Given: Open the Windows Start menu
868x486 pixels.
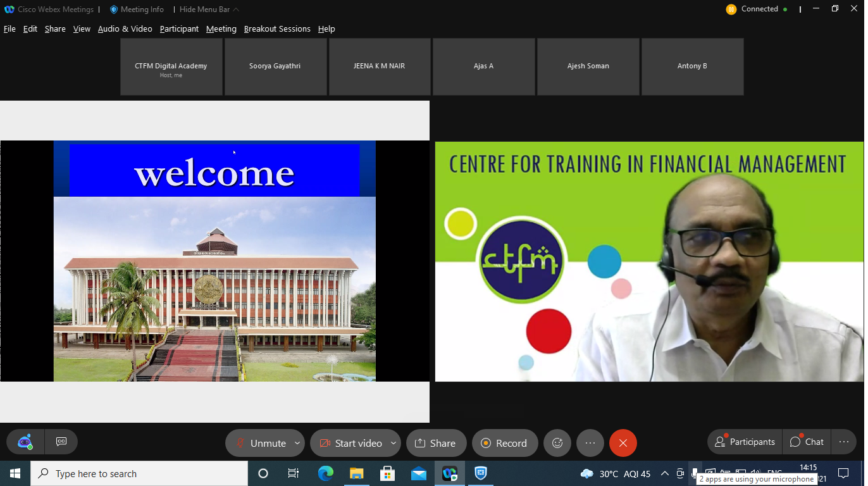Looking at the screenshot, I should [x=15, y=473].
